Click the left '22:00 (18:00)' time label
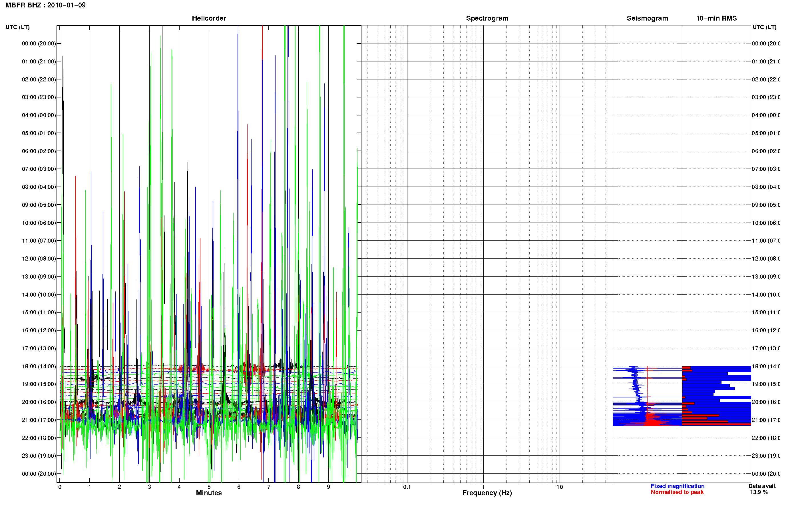This screenshot has height=508, width=812. [x=39, y=438]
